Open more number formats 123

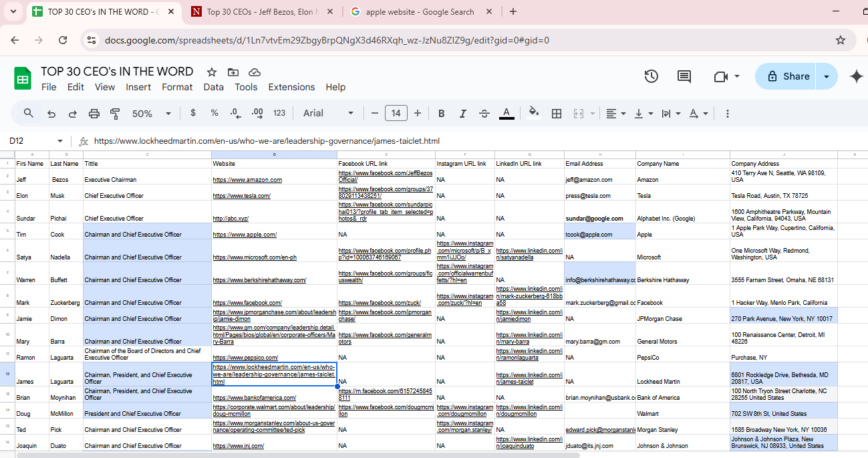click(x=279, y=113)
